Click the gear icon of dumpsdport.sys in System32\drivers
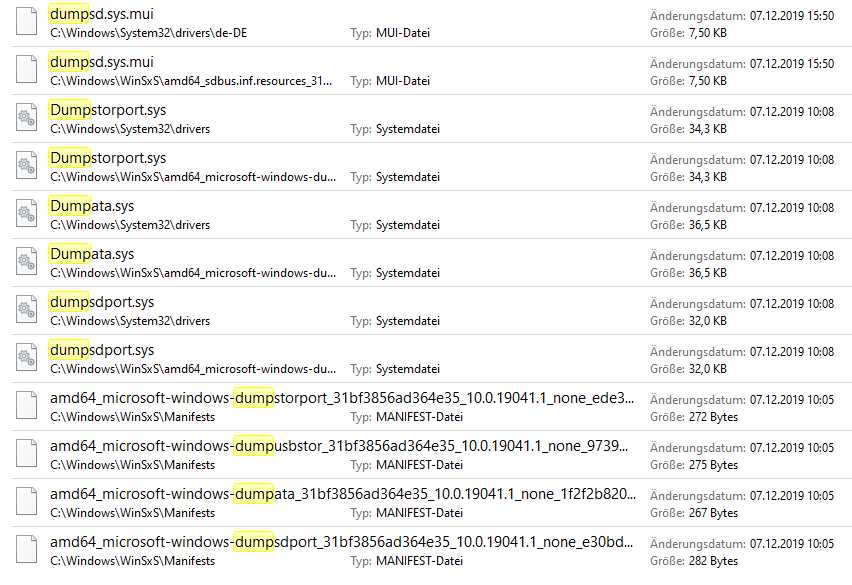852x585 pixels. click(x=27, y=309)
